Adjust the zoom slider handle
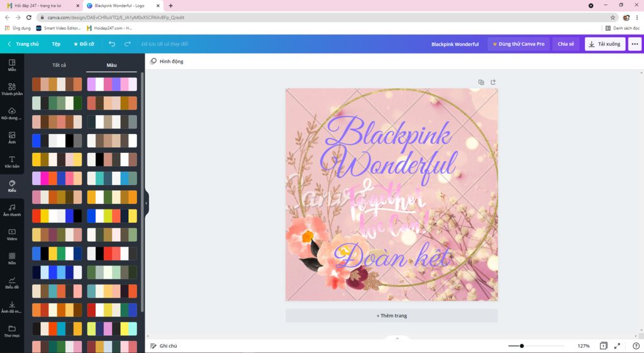 tap(521, 346)
